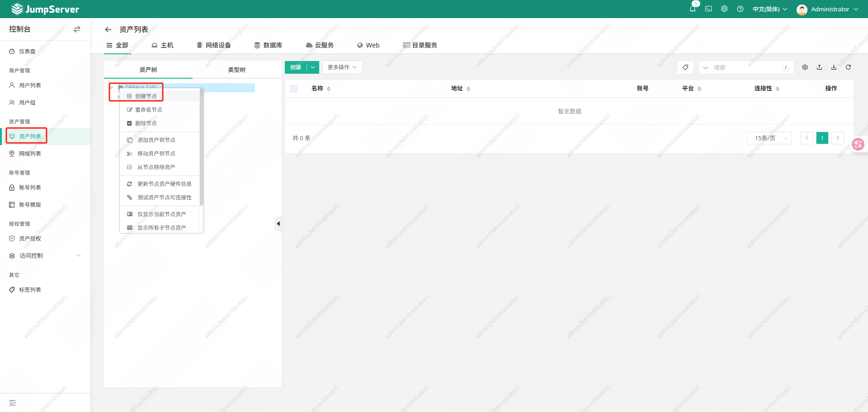Viewport: 868px width, 412px height.
Task: Select the 数据库 tab
Action: pos(268,45)
